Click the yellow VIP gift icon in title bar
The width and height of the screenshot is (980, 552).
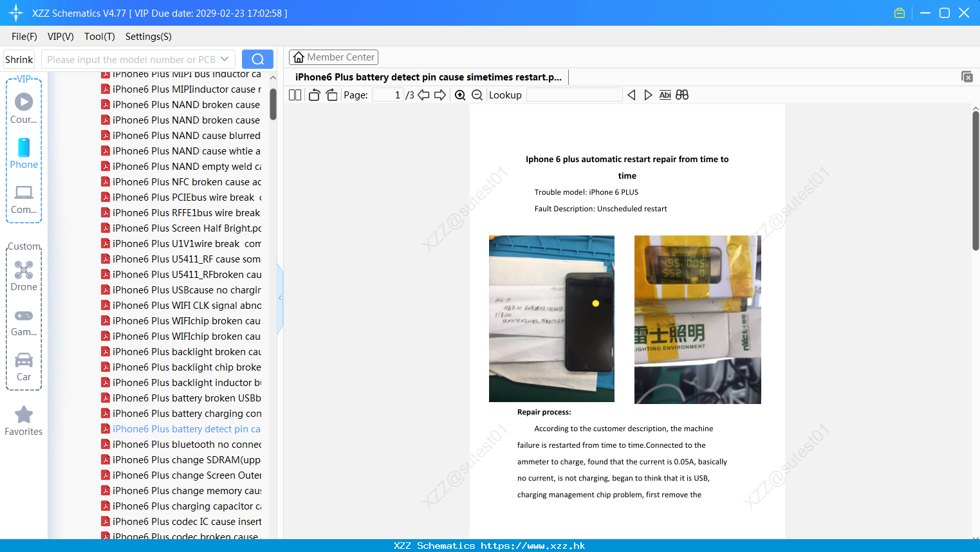[900, 13]
